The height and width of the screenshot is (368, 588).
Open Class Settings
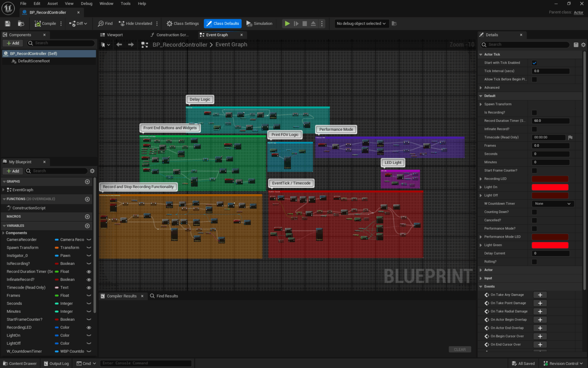tap(182, 23)
